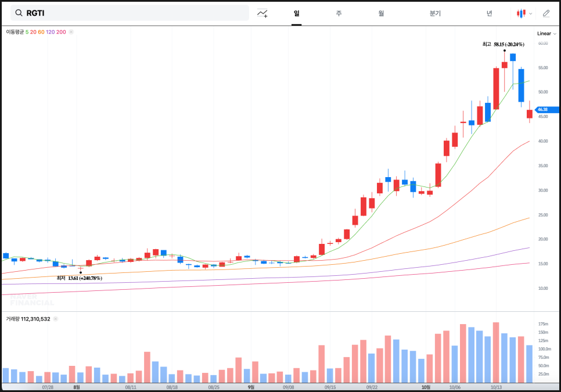561x392 pixels.
Task: Toggle the 200-day moving average line
Action: click(61, 32)
